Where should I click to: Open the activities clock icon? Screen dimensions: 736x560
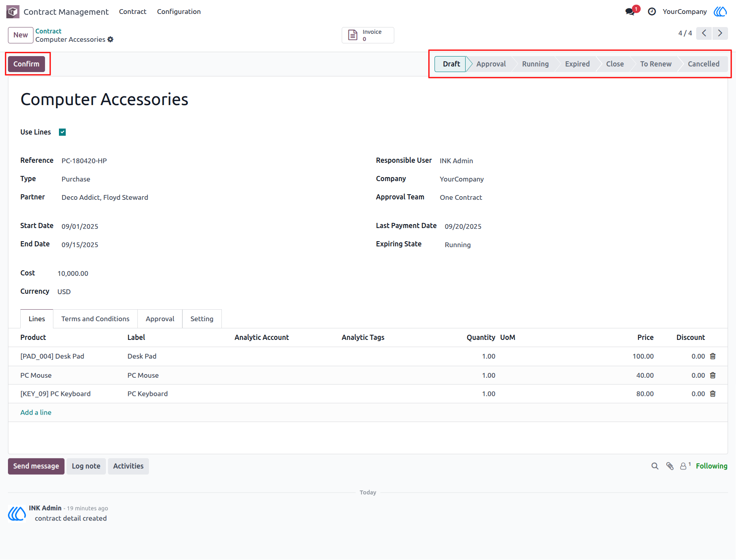652,12
